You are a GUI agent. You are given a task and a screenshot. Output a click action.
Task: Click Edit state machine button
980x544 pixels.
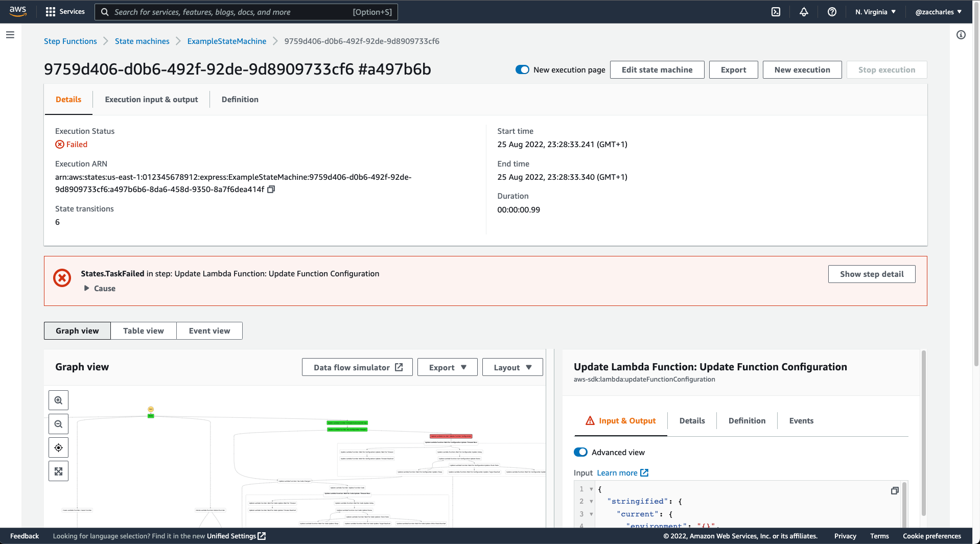click(x=657, y=70)
